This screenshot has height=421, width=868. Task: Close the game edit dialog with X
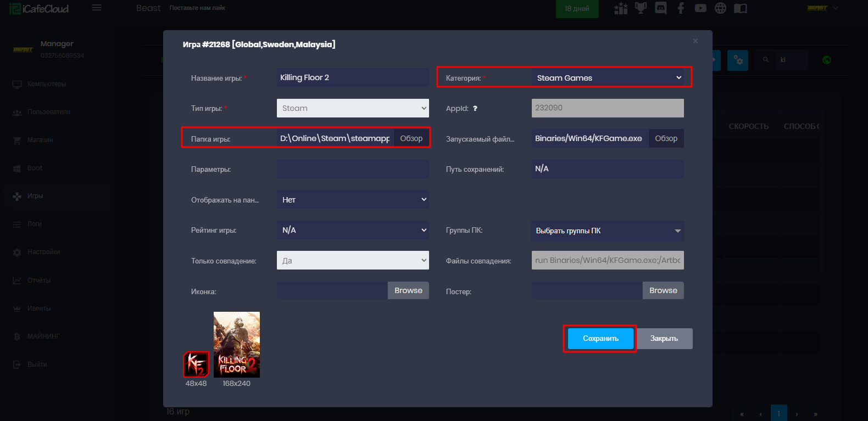695,41
